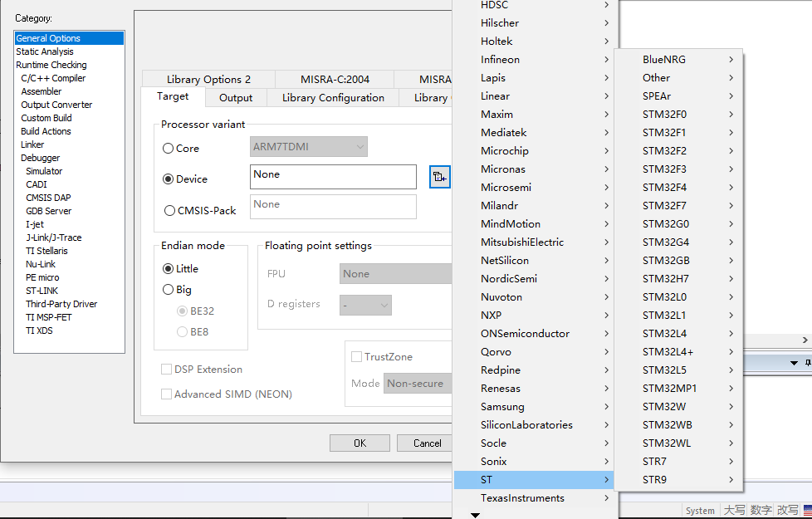Click the device database selector icon beside Device field

439,177
